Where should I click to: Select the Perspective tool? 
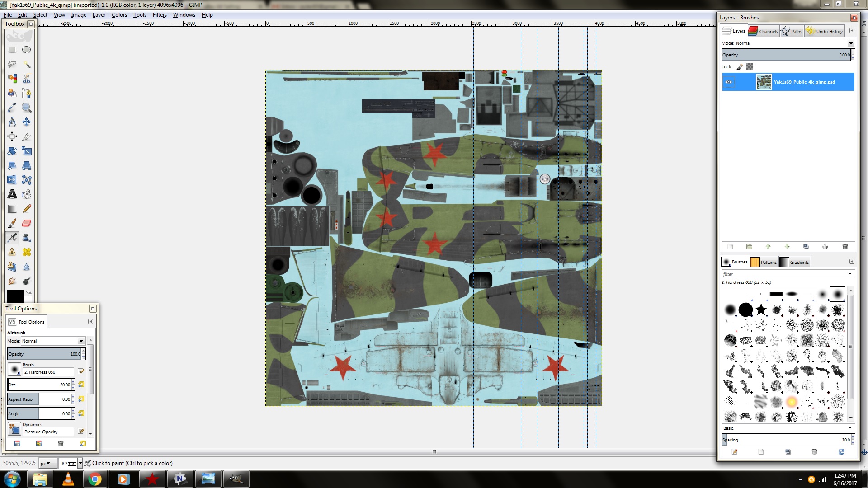pos(27,165)
